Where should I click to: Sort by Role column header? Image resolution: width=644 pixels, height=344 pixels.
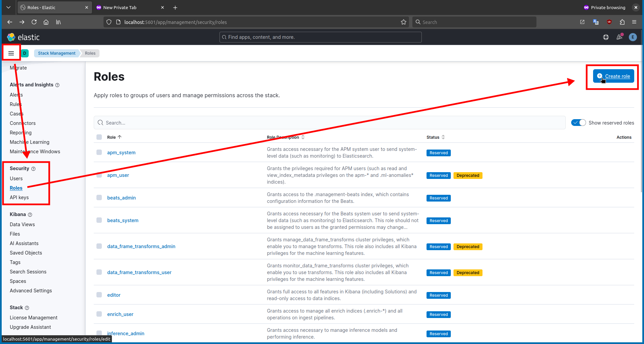(114, 137)
